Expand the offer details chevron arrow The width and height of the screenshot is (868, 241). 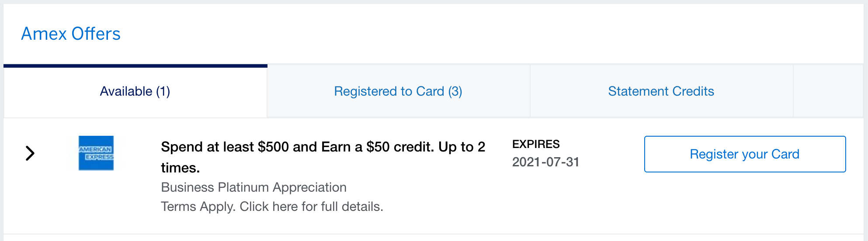tap(30, 153)
